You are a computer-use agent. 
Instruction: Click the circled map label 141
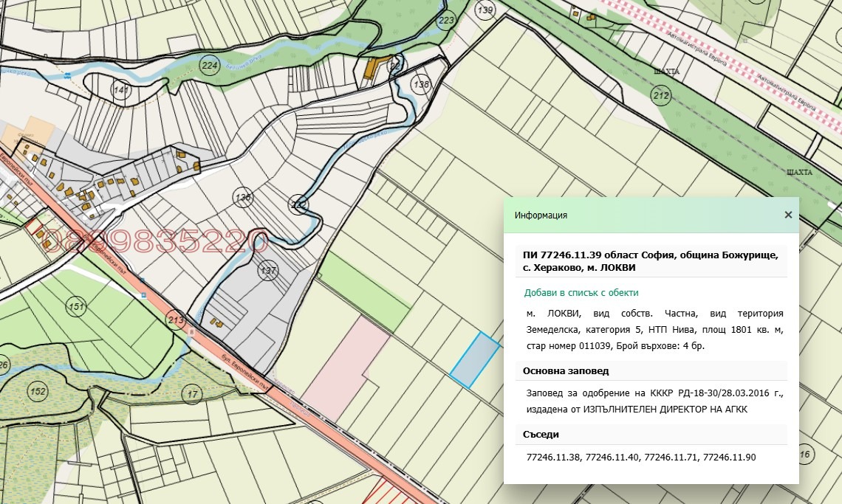coord(121,89)
